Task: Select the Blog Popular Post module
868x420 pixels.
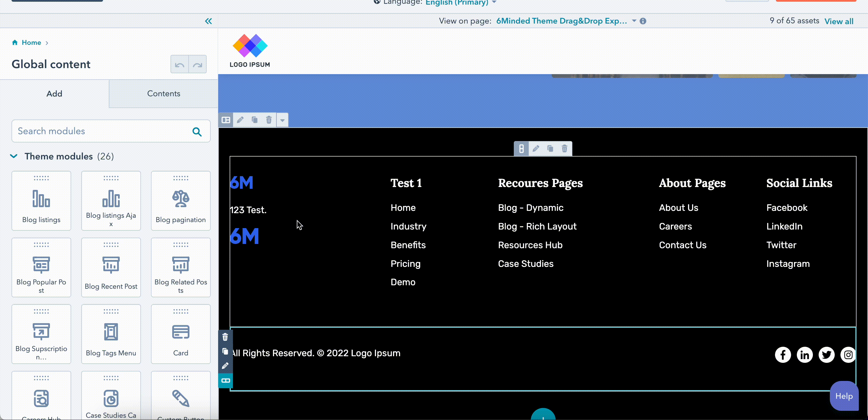Action: coord(41,268)
